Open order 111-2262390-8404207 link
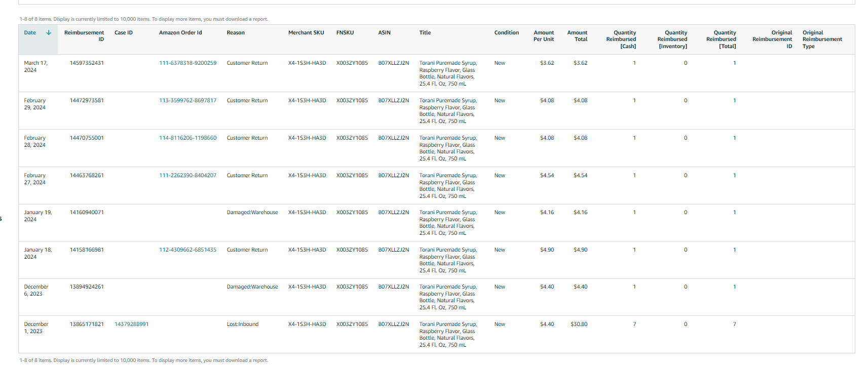Screen dimensions: 868x367 click(187, 175)
